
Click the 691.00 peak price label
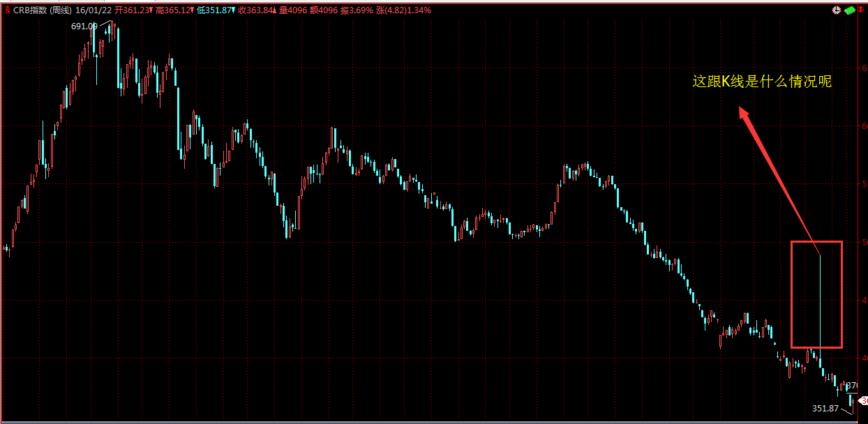point(84,26)
